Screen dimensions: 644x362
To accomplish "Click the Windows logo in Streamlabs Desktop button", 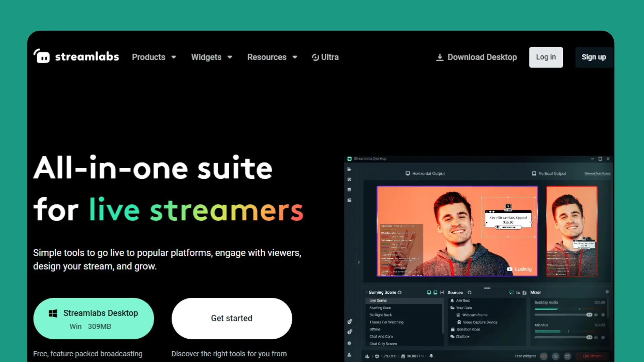I will [53, 313].
